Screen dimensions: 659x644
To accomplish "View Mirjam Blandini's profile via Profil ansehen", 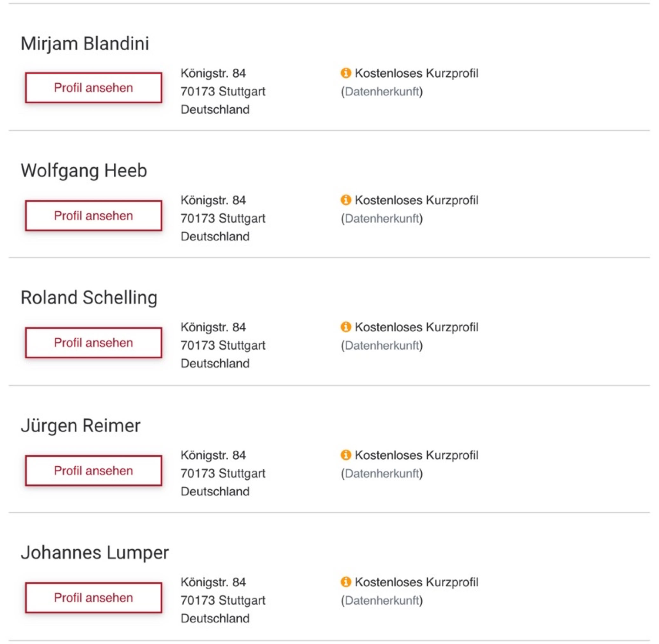I will tap(94, 88).
